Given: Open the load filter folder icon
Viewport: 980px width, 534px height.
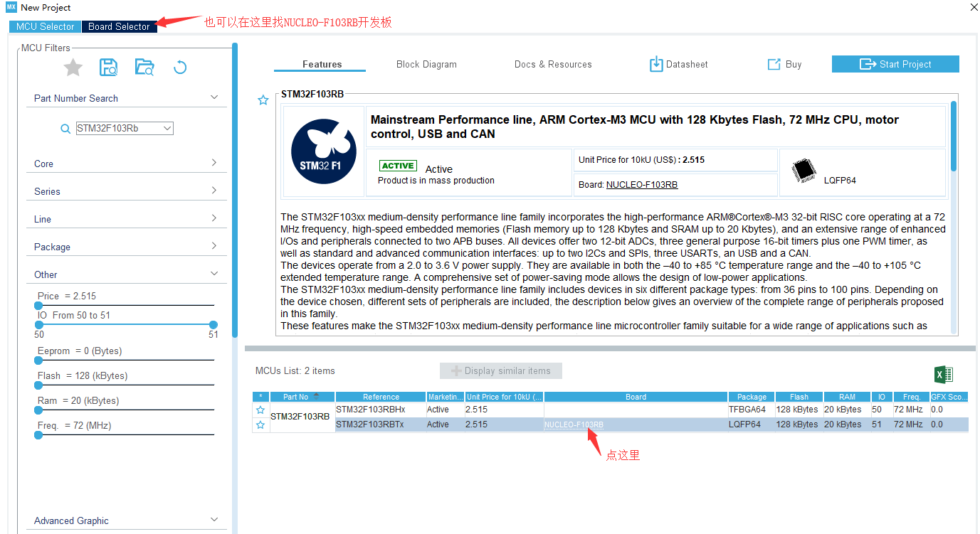Looking at the screenshot, I should click(x=144, y=68).
